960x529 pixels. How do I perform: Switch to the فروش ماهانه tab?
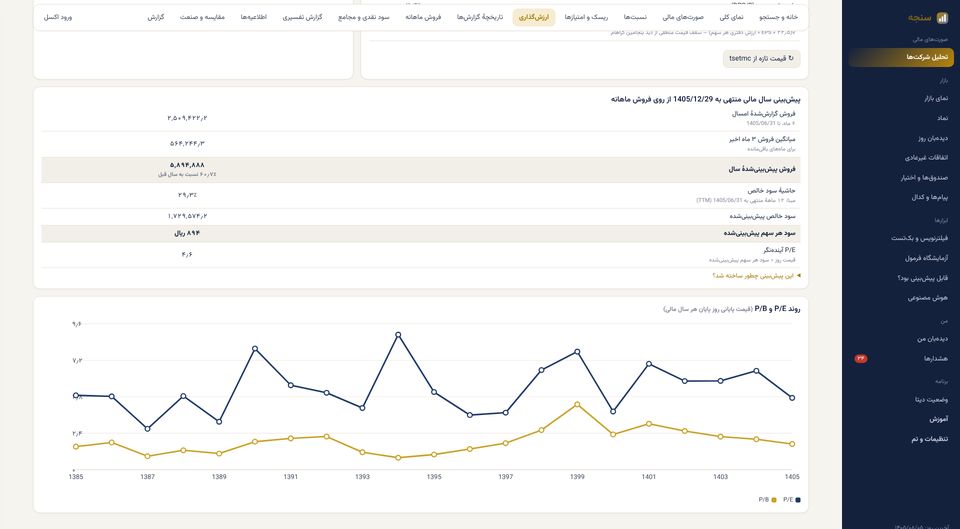tap(424, 18)
